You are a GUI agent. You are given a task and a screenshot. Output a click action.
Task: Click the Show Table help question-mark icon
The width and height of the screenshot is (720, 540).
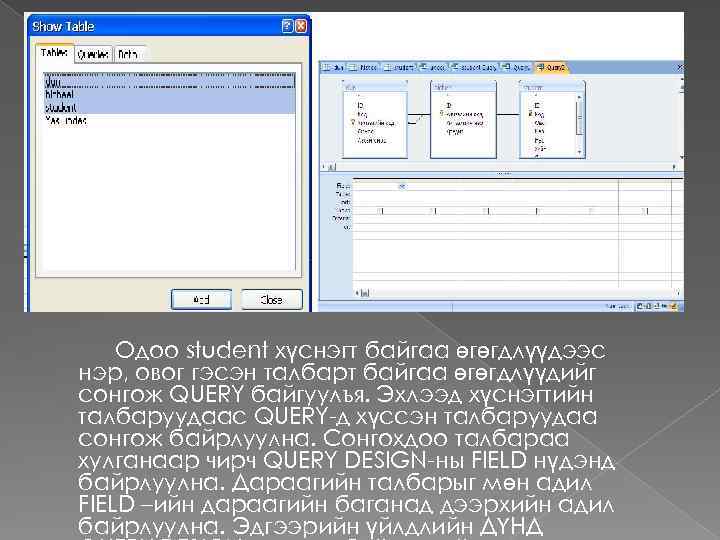pos(287,26)
